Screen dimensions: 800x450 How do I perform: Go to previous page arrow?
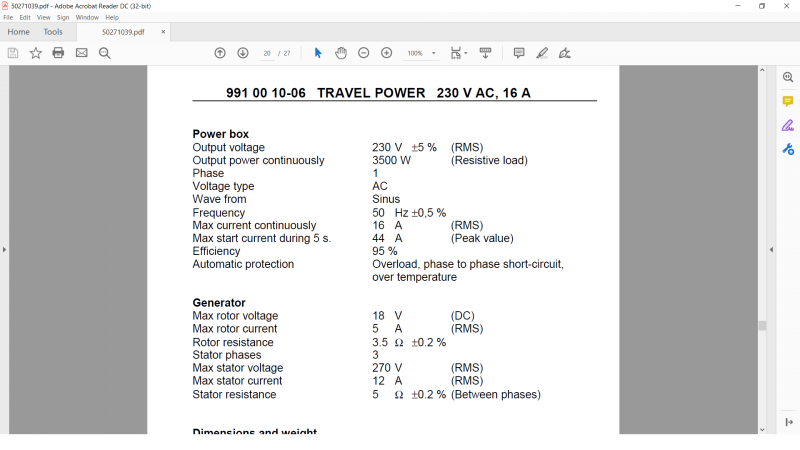click(220, 53)
